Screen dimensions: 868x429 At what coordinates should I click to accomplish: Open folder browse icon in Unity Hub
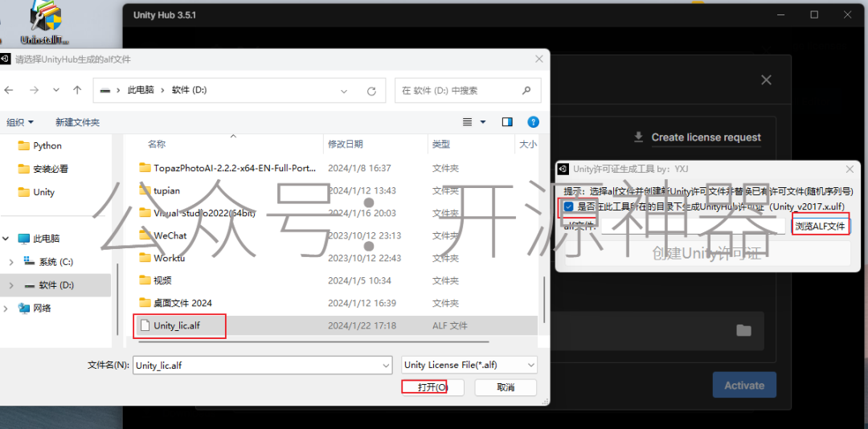pos(743,330)
